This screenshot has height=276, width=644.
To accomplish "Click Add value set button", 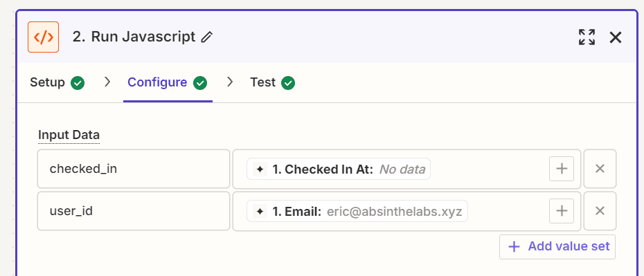I will [557, 247].
